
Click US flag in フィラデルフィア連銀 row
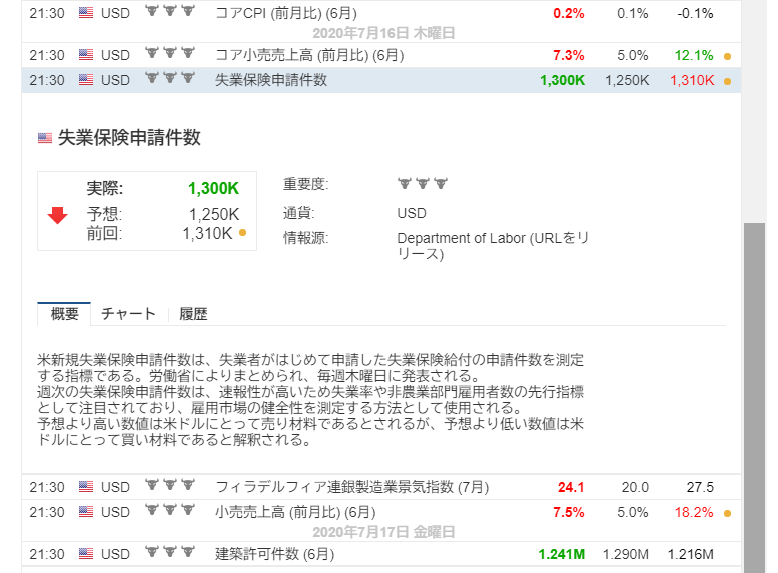point(86,487)
